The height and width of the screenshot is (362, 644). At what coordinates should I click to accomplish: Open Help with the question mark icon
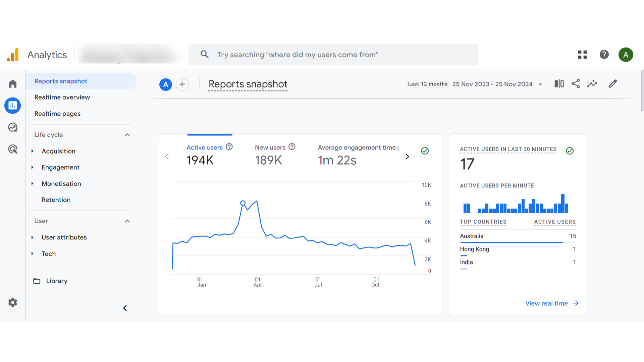604,54
